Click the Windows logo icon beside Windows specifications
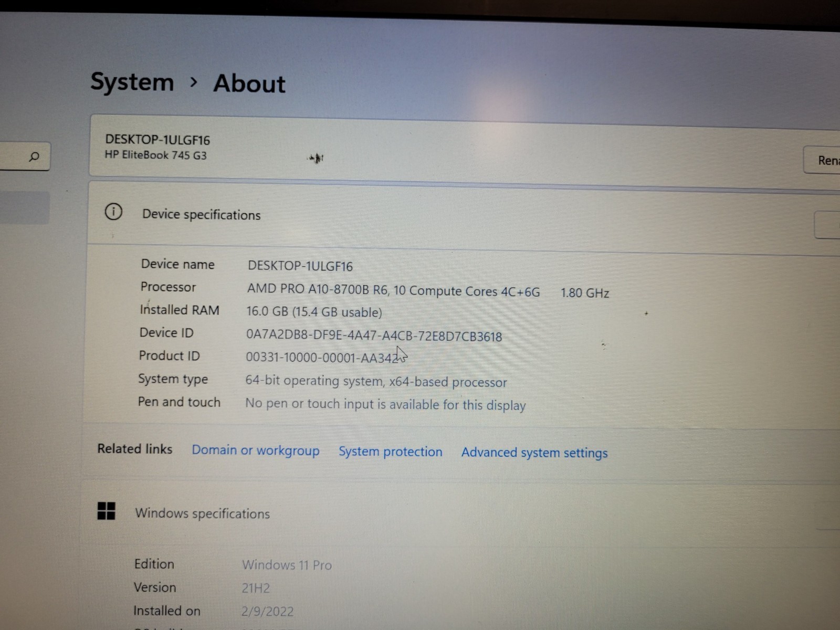840x630 pixels. 106,510
